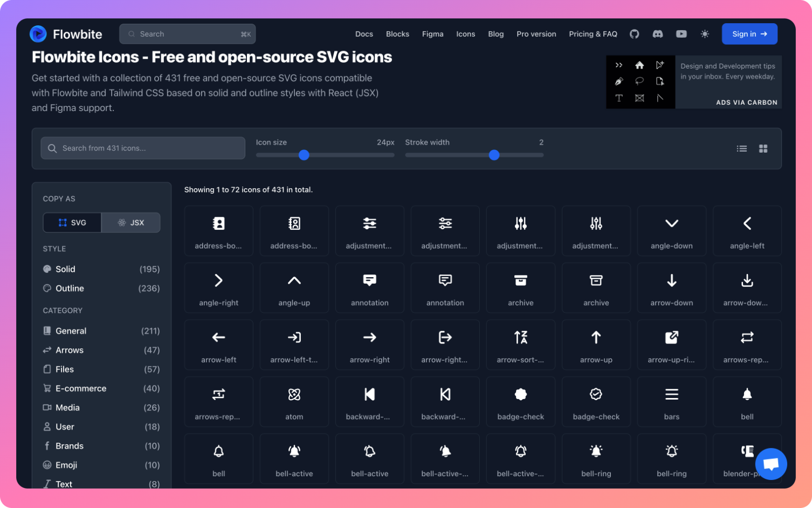Viewport: 812px width, 508px height.
Task: Filter by User category
Action: click(101, 427)
